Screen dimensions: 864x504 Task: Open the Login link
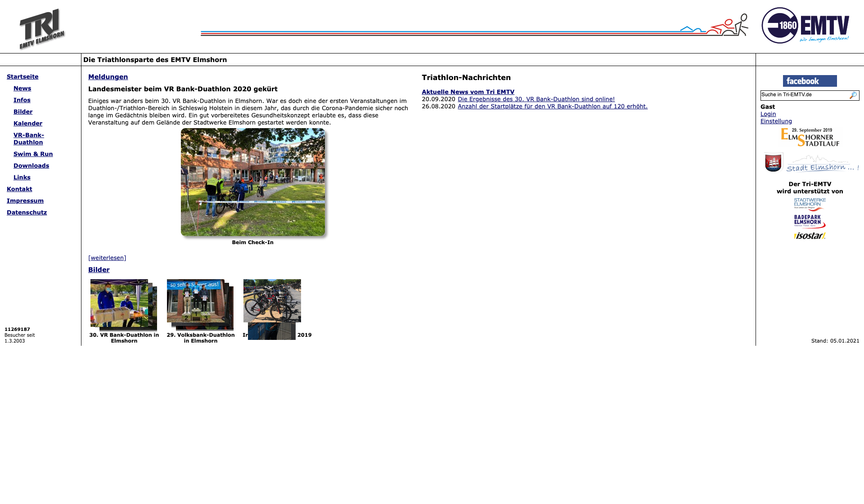(768, 114)
